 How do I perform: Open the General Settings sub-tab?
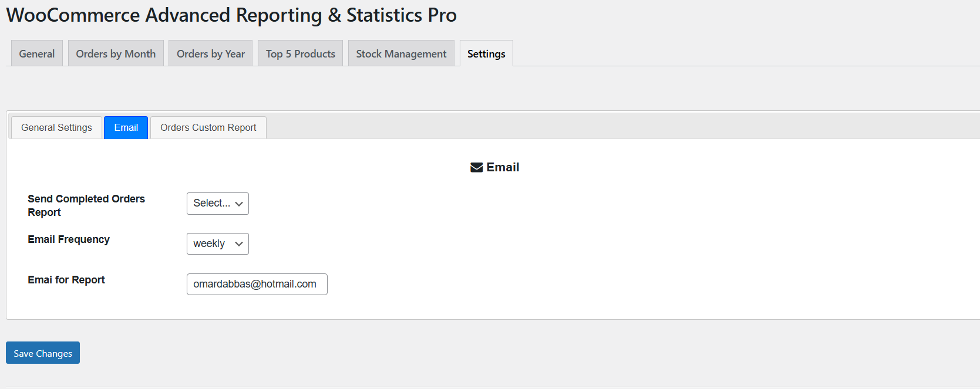tap(56, 127)
